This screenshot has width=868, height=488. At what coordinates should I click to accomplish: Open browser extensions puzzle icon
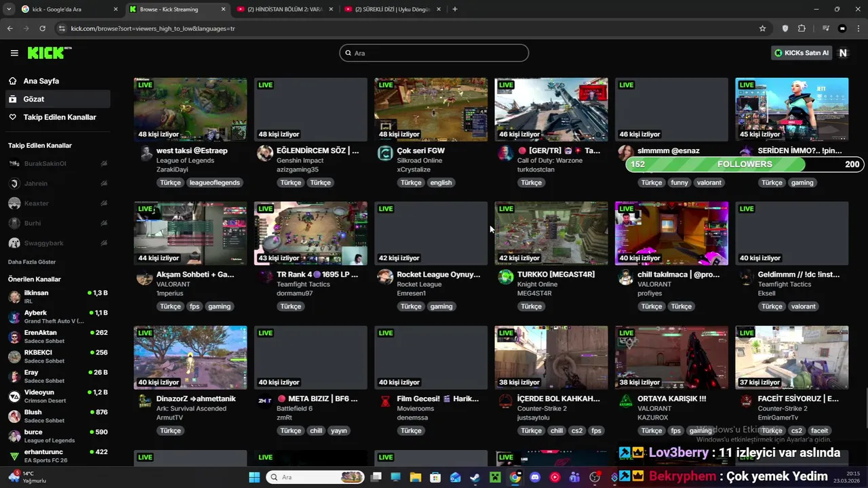click(802, 28)
